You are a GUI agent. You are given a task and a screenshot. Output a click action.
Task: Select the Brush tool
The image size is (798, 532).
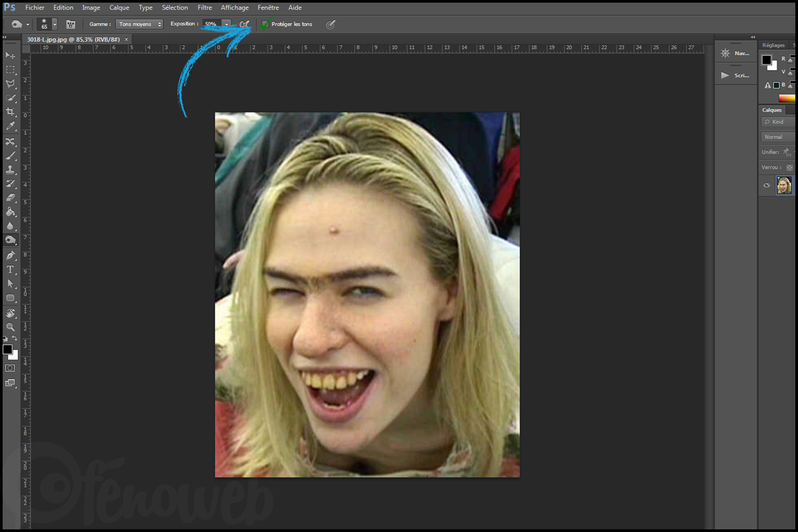click(x=10, y=156)
